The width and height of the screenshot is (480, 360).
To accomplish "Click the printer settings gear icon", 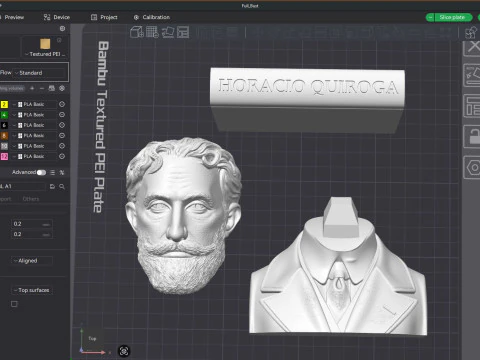I will click(x=62, y=29).
